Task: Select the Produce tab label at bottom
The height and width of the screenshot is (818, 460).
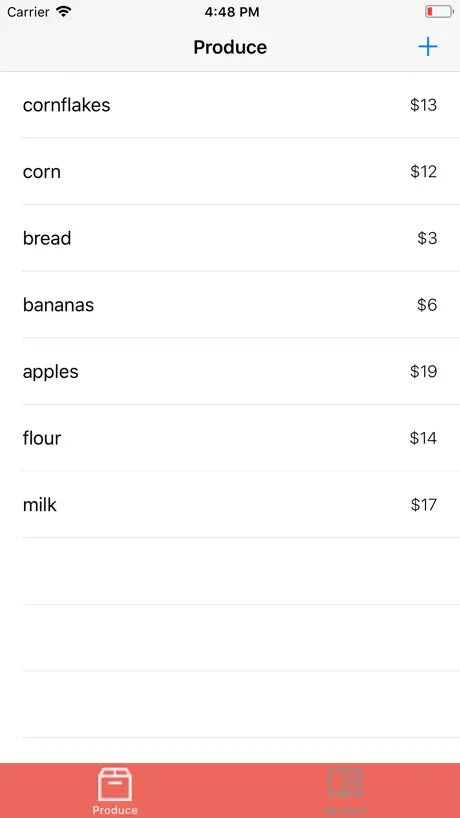Action: click(x=115, y=810)
